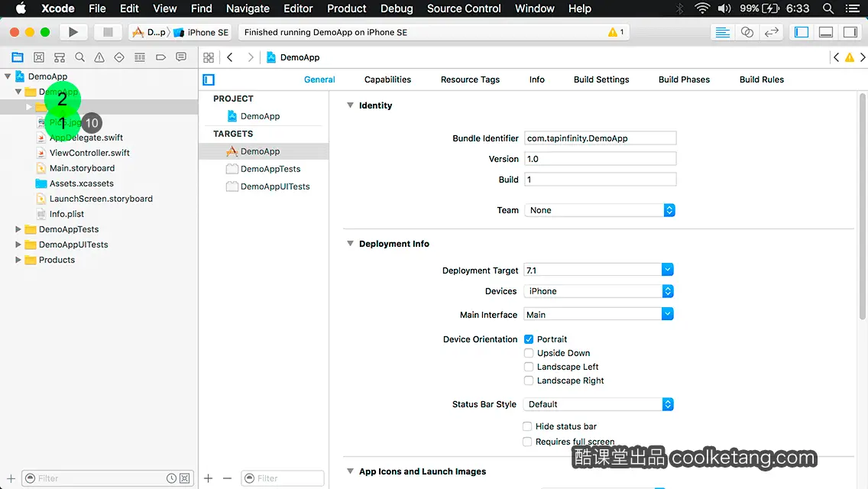Toggle the Debug area
The image size is (868, 489).
826,32
